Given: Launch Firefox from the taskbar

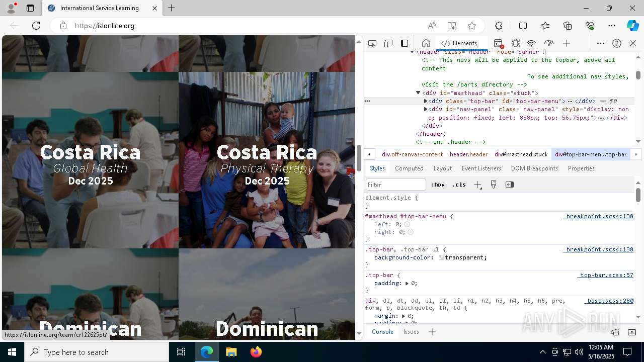Looking at the screenshot, I should pyautogui.click(x=256, y=352).
